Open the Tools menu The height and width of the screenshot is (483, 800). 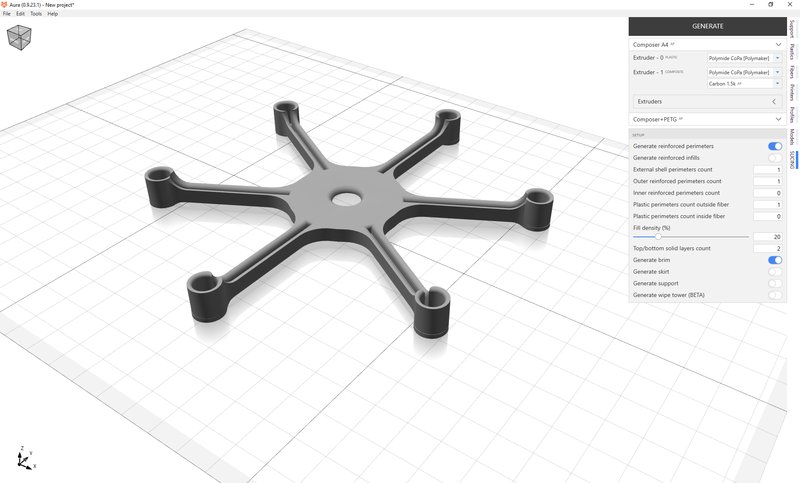point(36,14)
